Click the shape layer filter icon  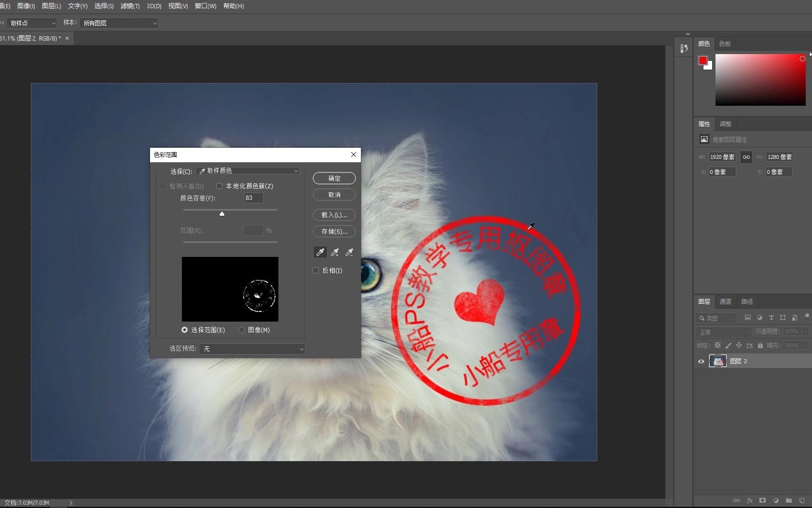point(783,318)
